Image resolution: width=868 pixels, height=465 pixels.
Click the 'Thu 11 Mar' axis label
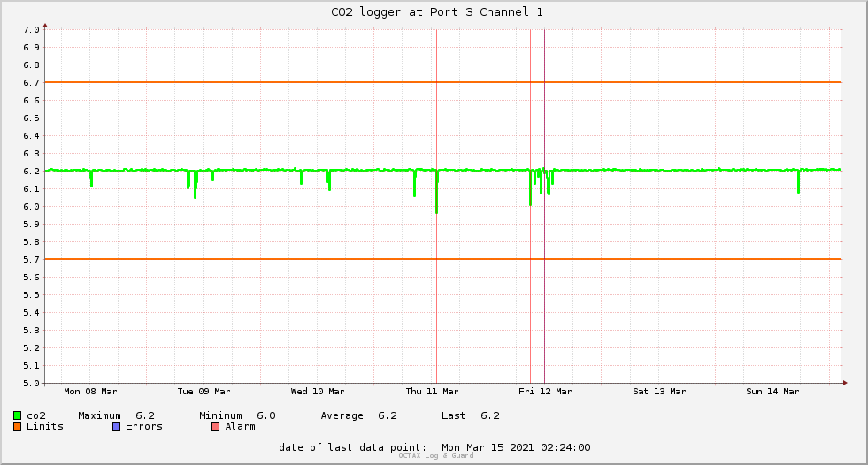[x=432, y=392]
